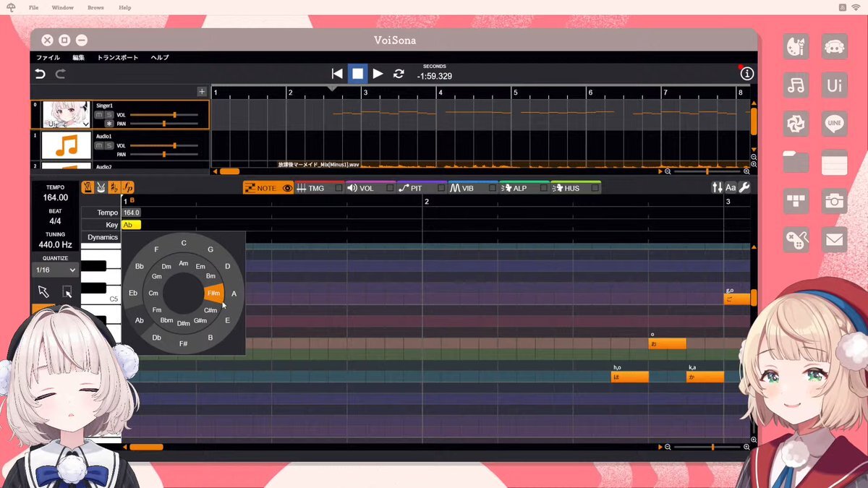Click the info icon at top right
Image resolution: width=868 pixels, height=488 pixels.
(746, 74)
